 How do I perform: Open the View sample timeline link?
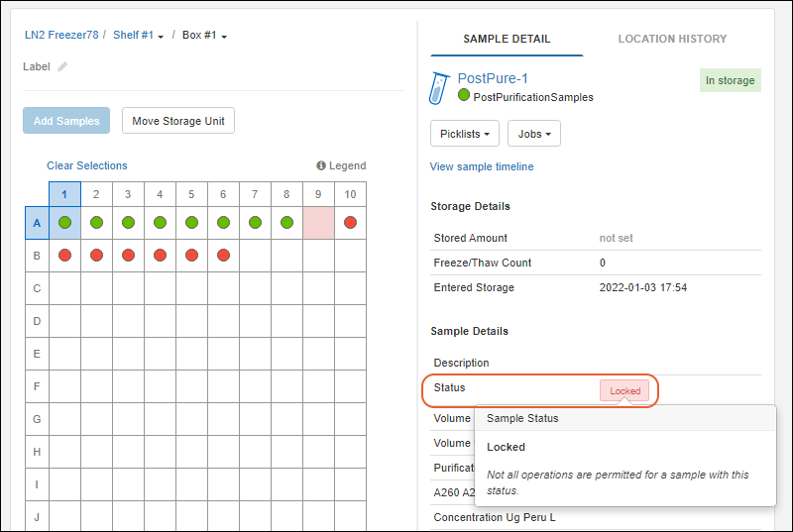click(482, 166)
